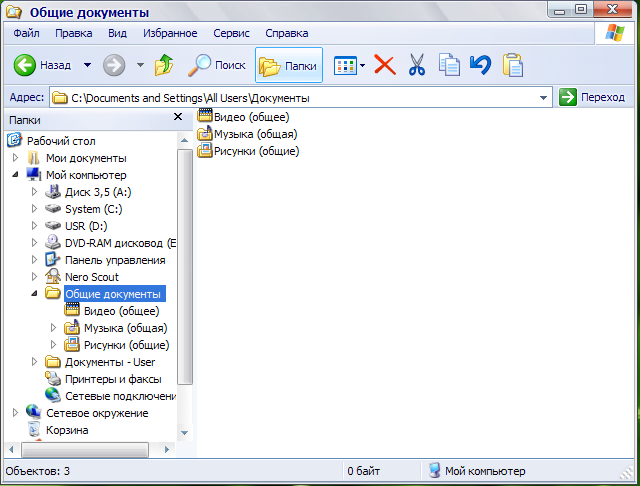Collapse the Мой компьютер tree node
The height and width of the screenshot is (486, 640).
[x=16, y=175]
